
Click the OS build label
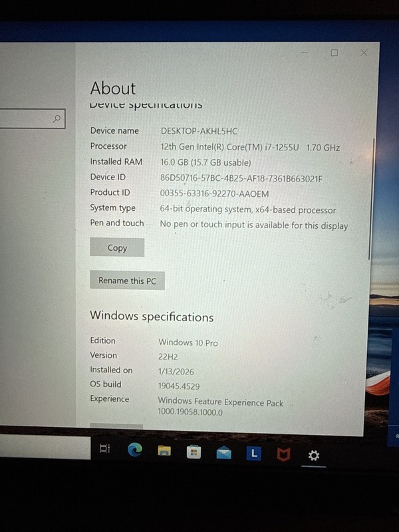point(106,384)
